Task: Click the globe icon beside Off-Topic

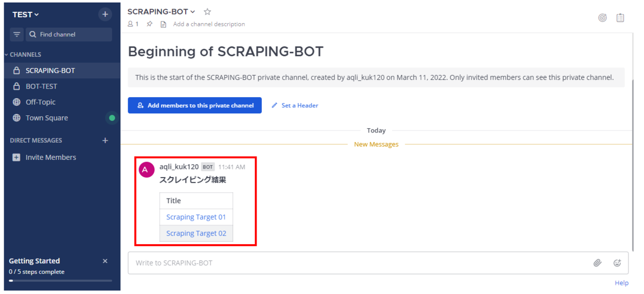Action: tap(16, 102)
